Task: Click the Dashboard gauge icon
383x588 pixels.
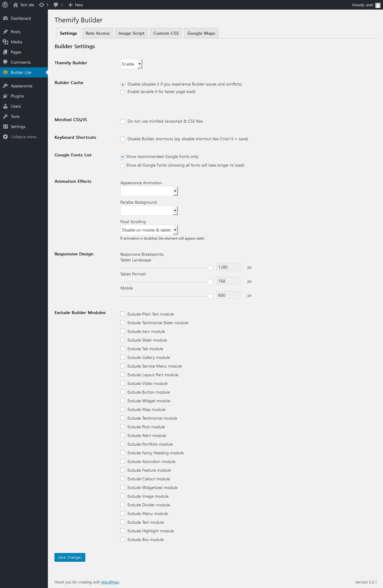Action: click(x=5, y=18)
